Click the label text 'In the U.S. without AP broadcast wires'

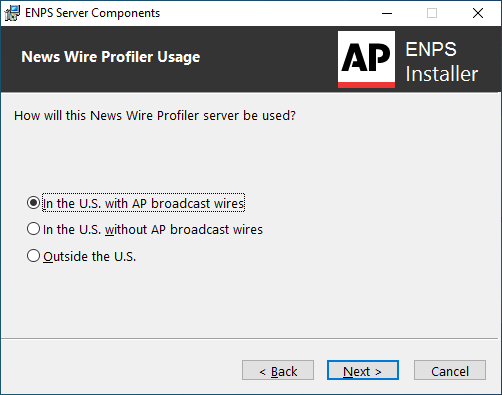pos(153,230)
